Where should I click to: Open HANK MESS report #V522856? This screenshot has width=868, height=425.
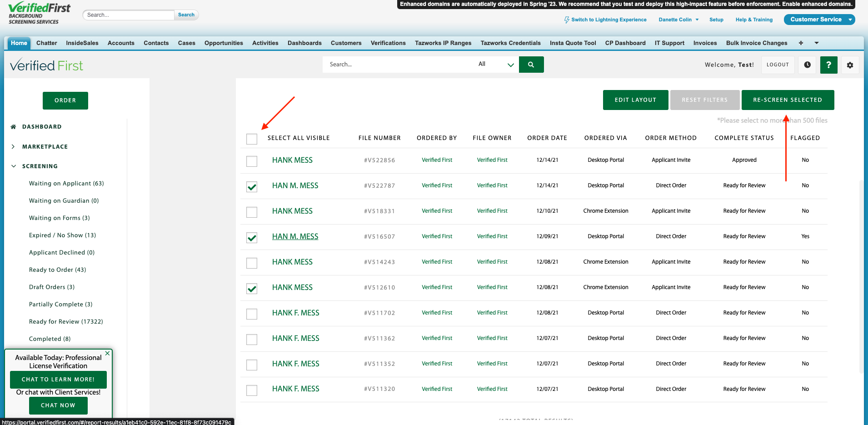[x=292, y=160]
